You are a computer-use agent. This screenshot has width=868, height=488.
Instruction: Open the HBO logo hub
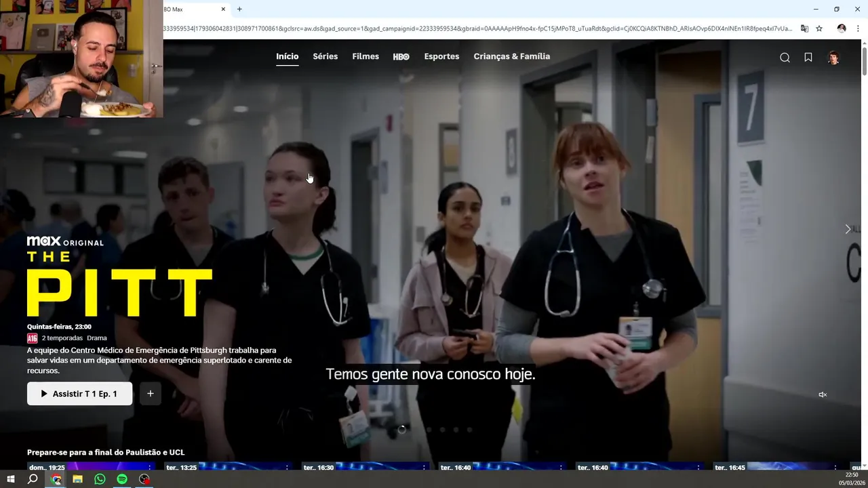tap(401, 57)
